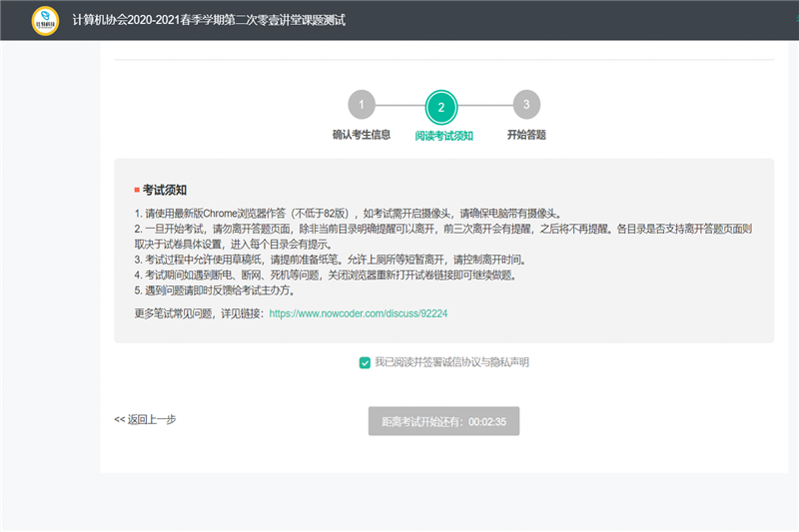Viewport: 799px width, 532px height.
Task: Toggle the 我已阅读并签署 agreement checkbox
Action: pos(365,362)
